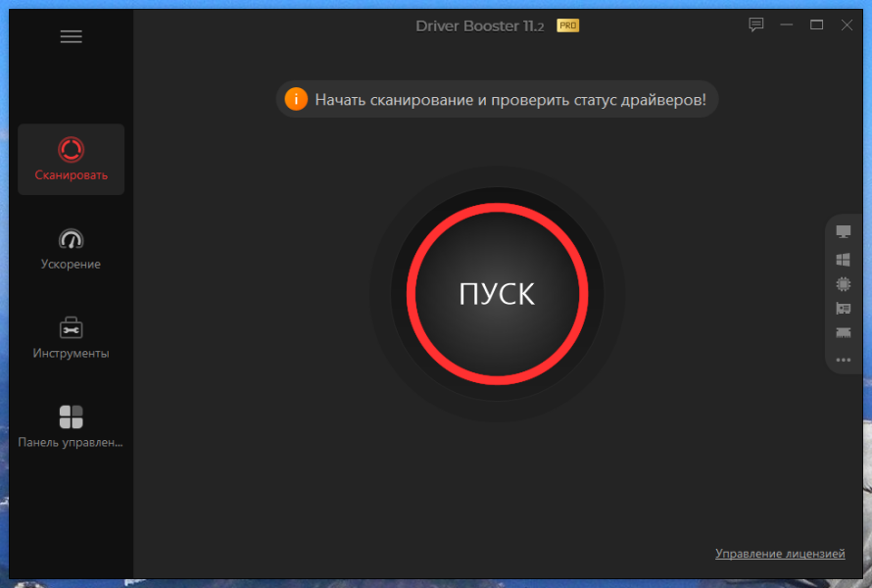The image size is (872, 588).
Task: Open the Ускорение section
Action: (72, 249)
